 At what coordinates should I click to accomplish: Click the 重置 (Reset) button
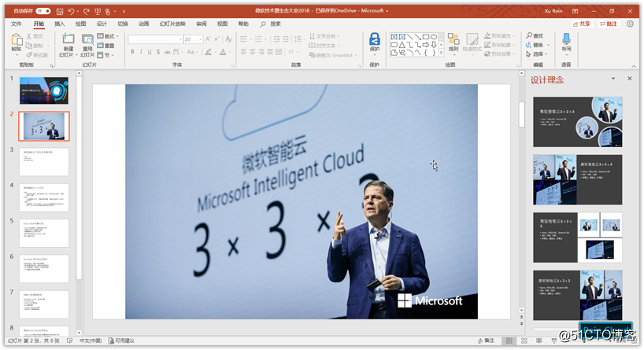(106, 46)
